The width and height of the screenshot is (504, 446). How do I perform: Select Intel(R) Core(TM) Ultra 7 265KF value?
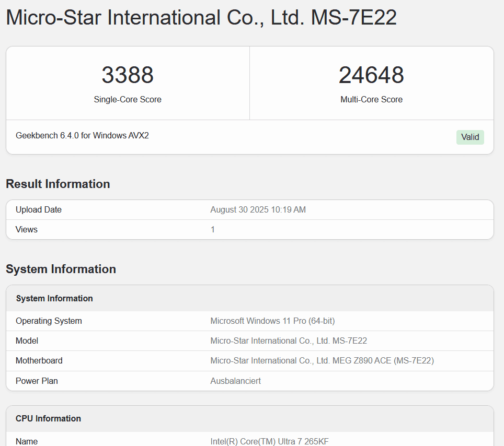click(x=270, y=441)
